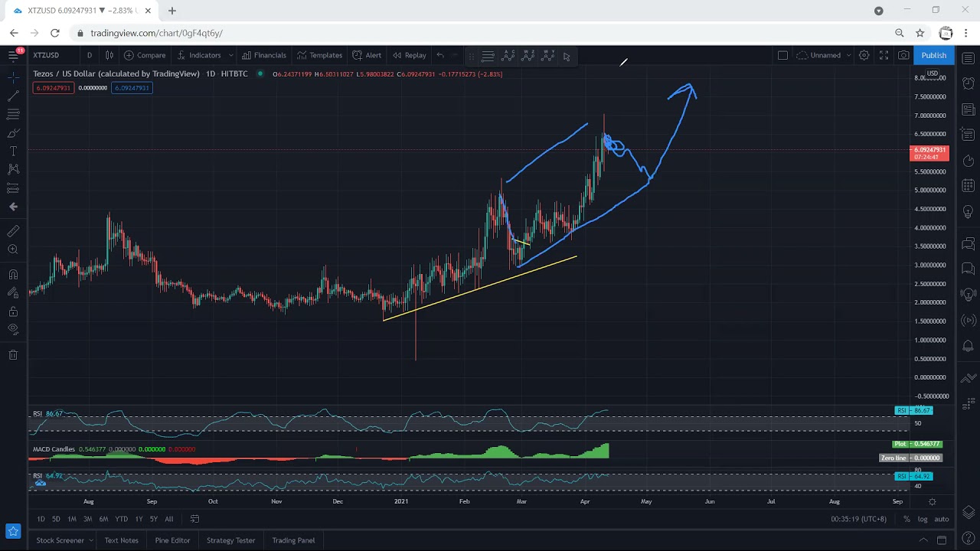Screen dimensions: 980x551
Task: Toggle log scale
Action: pyautogui.click(x=923, y=519)
